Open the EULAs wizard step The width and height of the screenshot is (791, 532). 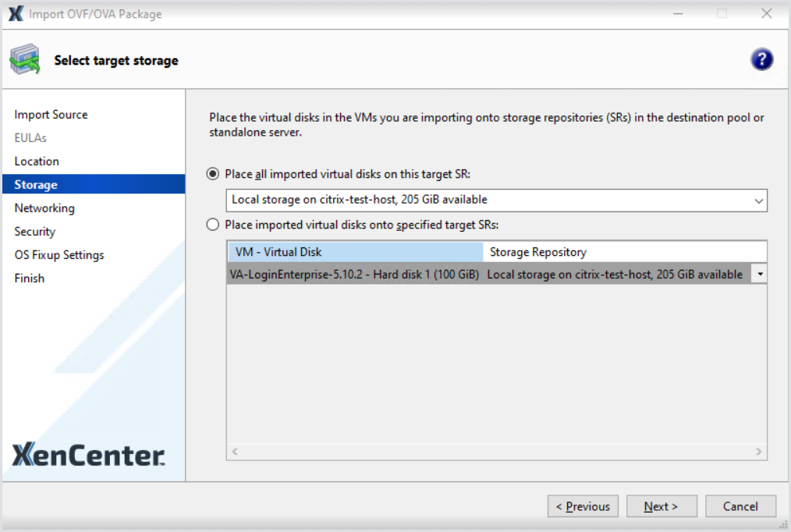(x=30, y=138)
